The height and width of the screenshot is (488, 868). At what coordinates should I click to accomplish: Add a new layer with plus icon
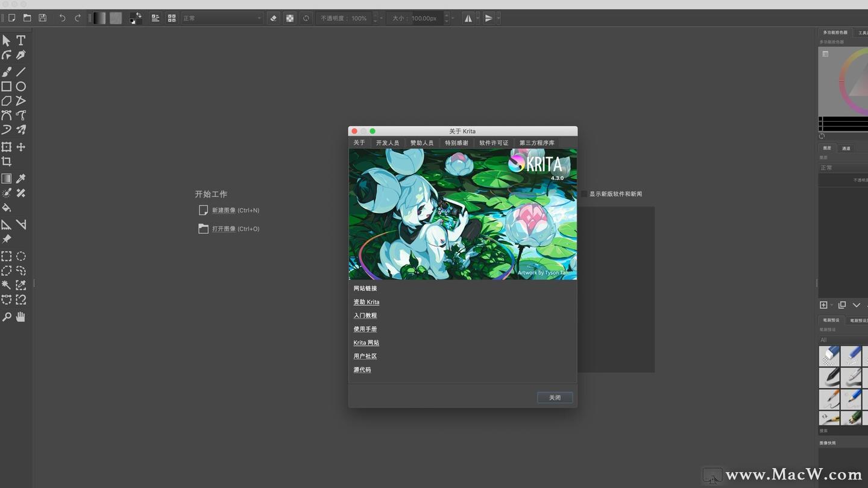coord(824,305)
